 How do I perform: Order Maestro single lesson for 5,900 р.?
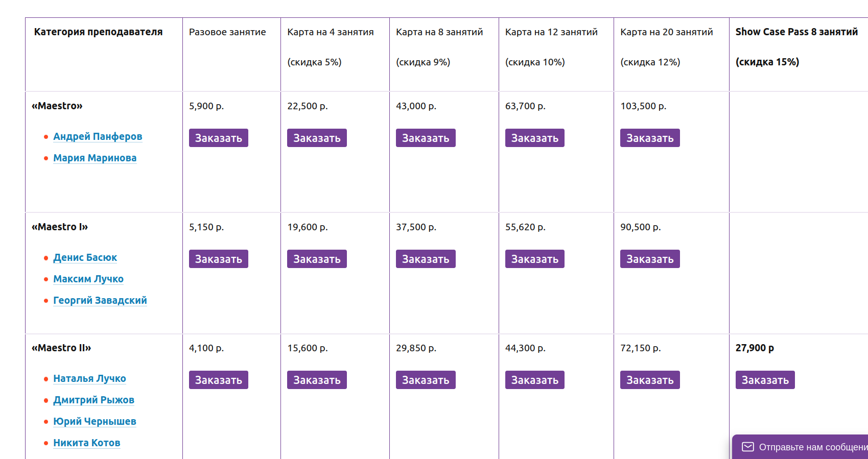(x=218, y=138)
